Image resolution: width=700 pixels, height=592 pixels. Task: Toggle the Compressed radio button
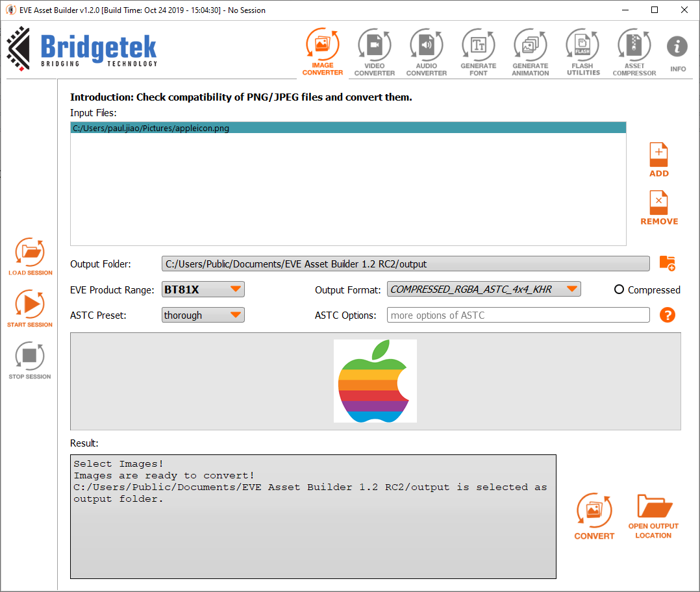tap(619, 290)
